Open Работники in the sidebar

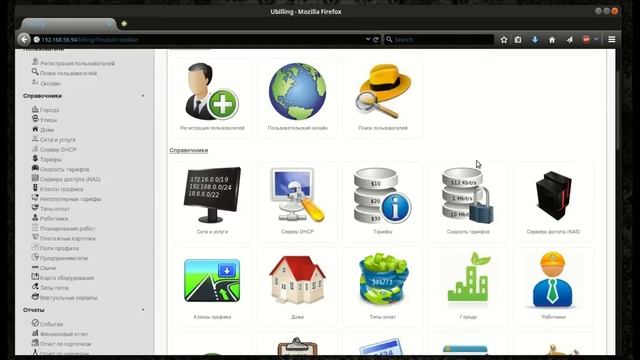point(54,219)
